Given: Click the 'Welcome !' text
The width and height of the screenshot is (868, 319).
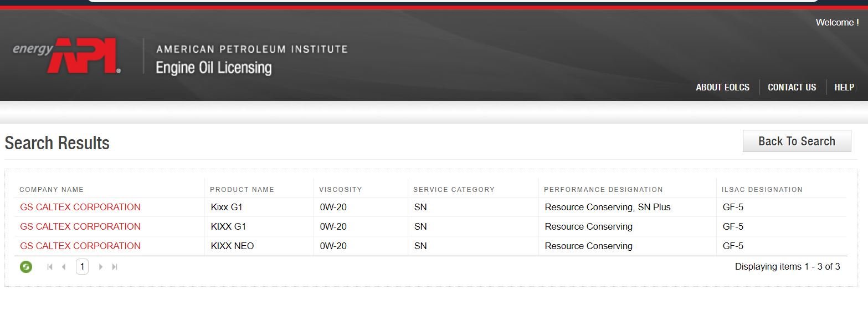Looking at the screenshot, I should 837,23.
